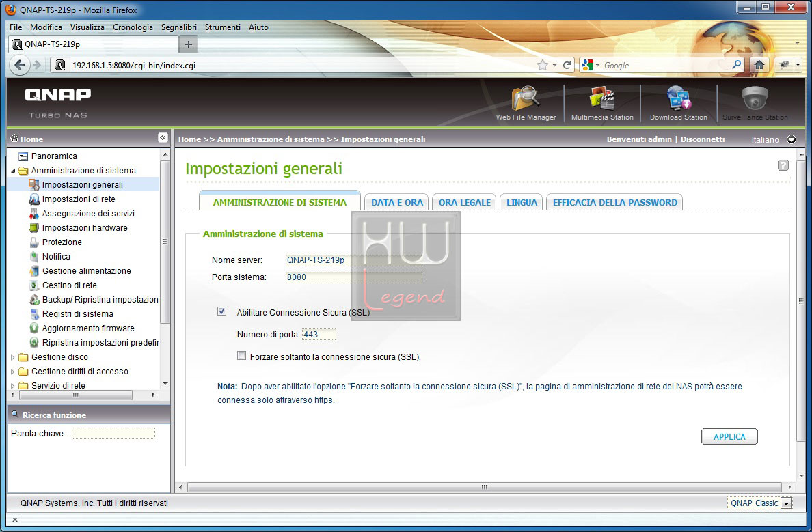The width and height of the screenshot is (812, 532).
Task: Click the Registri di sistema icon
Action: click(x=34, y=313)
